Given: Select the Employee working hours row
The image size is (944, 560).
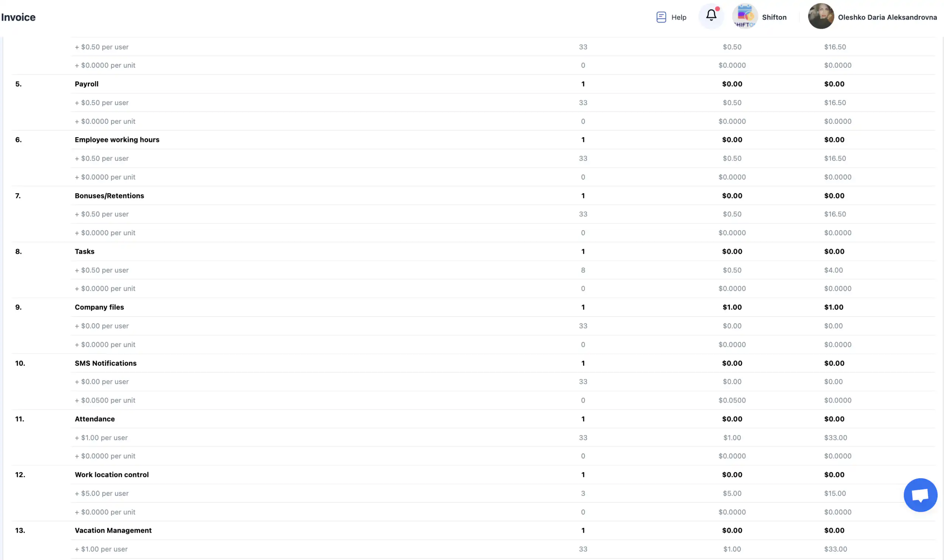Looking at the screenshot, I should click(x=117, y=140).
